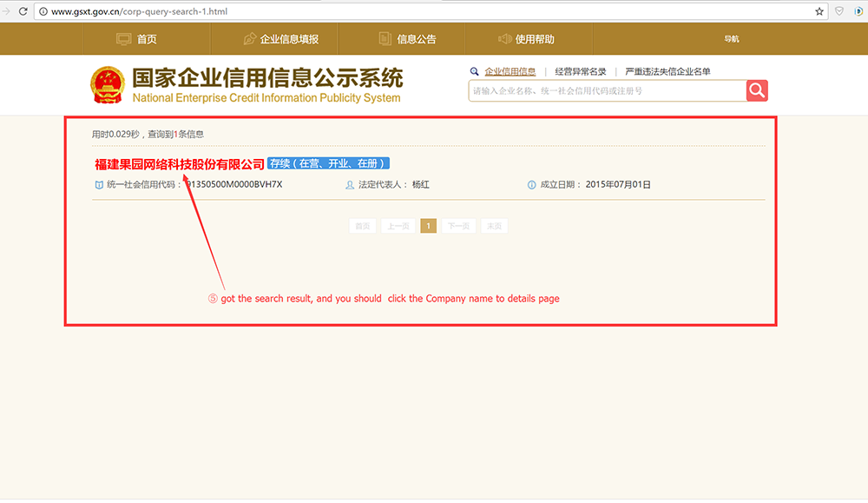
Task: Click the 国家企业信用信息公示系统 site title
Action: [267, 78]
